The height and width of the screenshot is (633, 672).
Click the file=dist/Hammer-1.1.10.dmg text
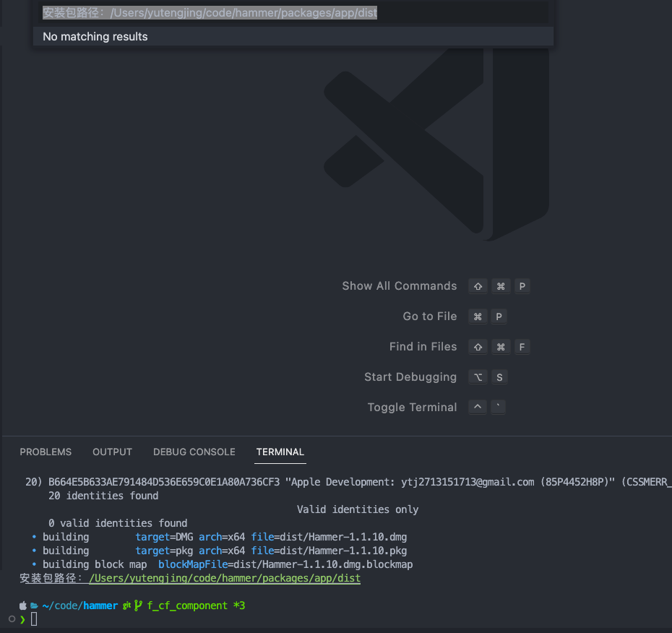click(329, 537)
